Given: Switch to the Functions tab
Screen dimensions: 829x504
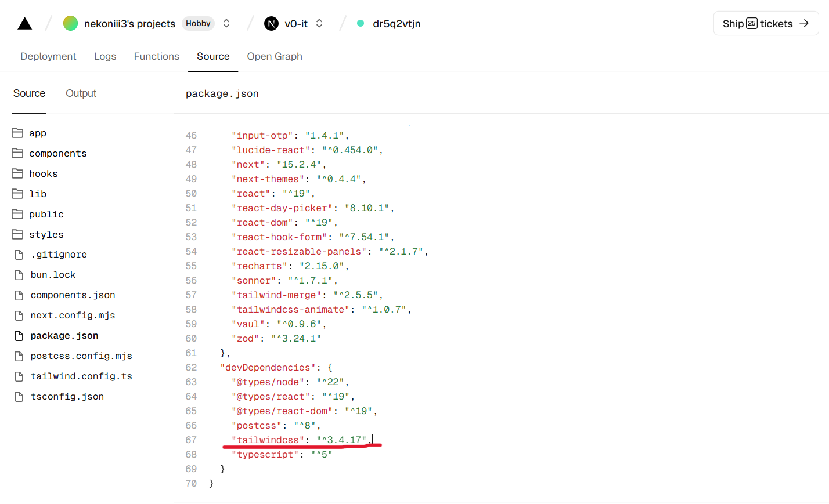Looking at the screenshot, I should point(157,56).
